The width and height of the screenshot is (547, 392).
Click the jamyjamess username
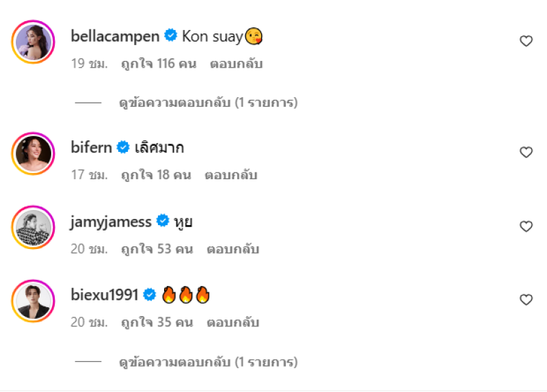tap(111, 221)
